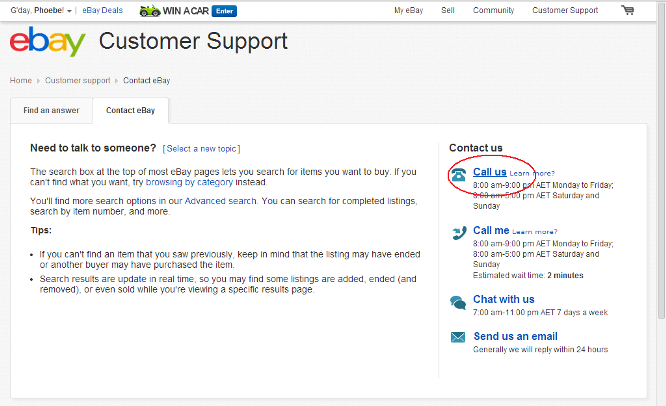Click Generally we will reply within 24 hours text

coord(540,349)
